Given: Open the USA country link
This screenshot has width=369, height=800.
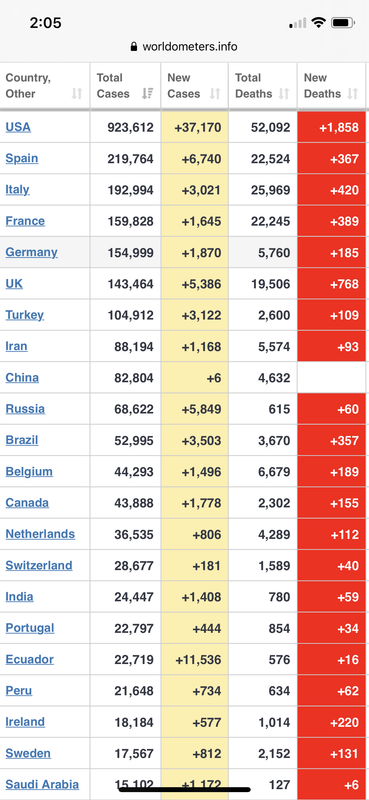Looking at the screenshot, I should (18, 127).
